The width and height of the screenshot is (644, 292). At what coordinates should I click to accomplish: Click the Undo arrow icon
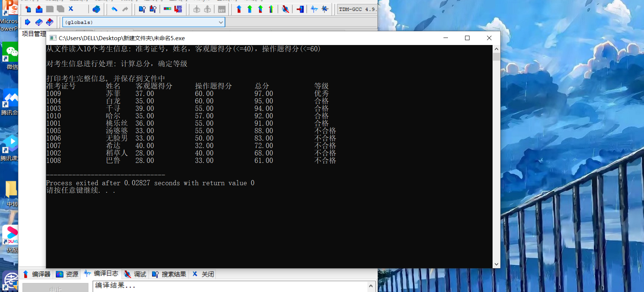pyautogui.click(x=115, y=9)
